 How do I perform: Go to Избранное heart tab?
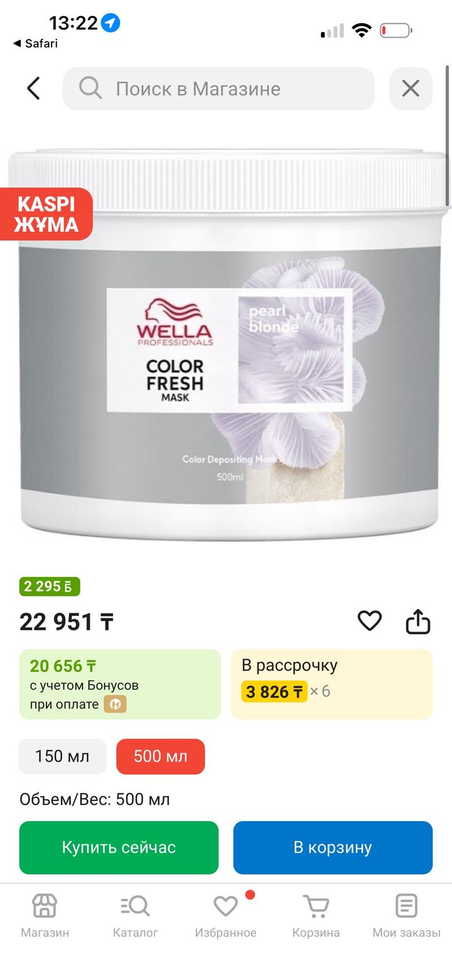coord(225,916)
